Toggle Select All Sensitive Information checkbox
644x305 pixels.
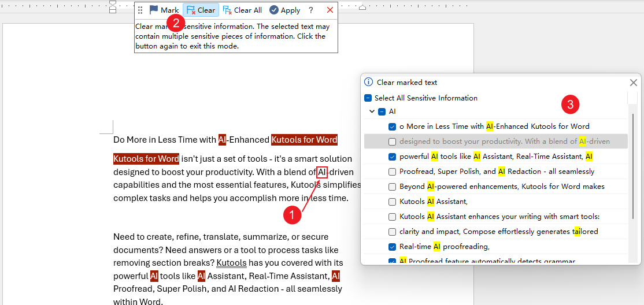pos(368,98)
